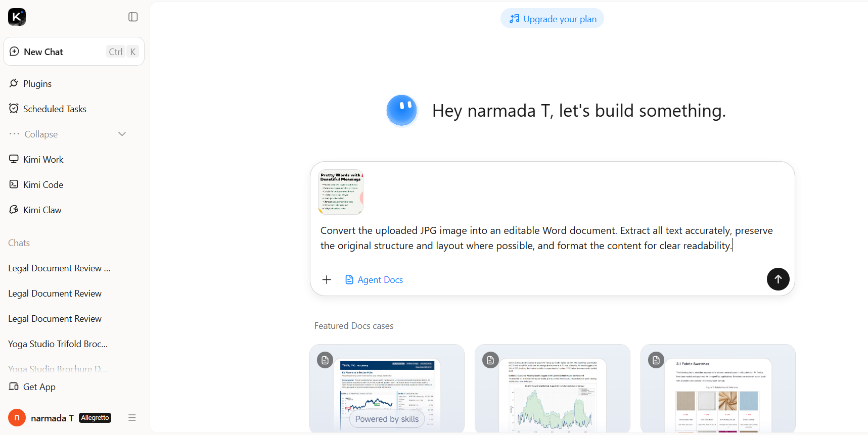Click the greeting text 'Hey narmada T'
This screenshot has width=868, height=435.
pyautogui.click(x=492, y=111)
